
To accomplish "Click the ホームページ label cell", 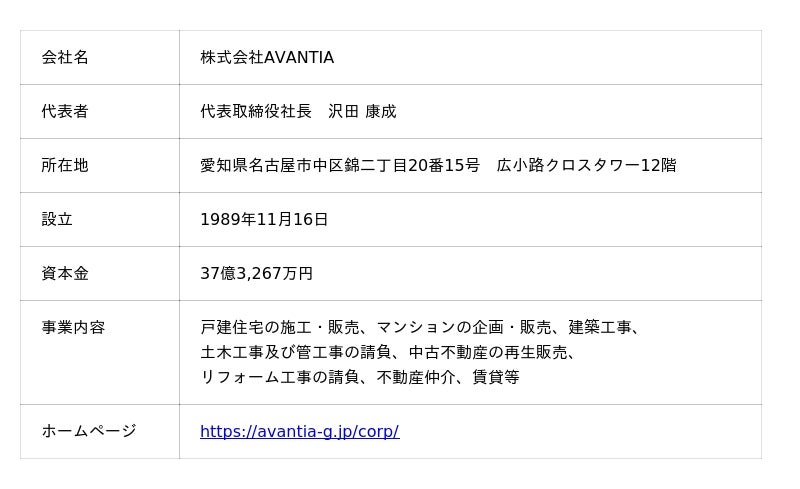I will [88, 432].
